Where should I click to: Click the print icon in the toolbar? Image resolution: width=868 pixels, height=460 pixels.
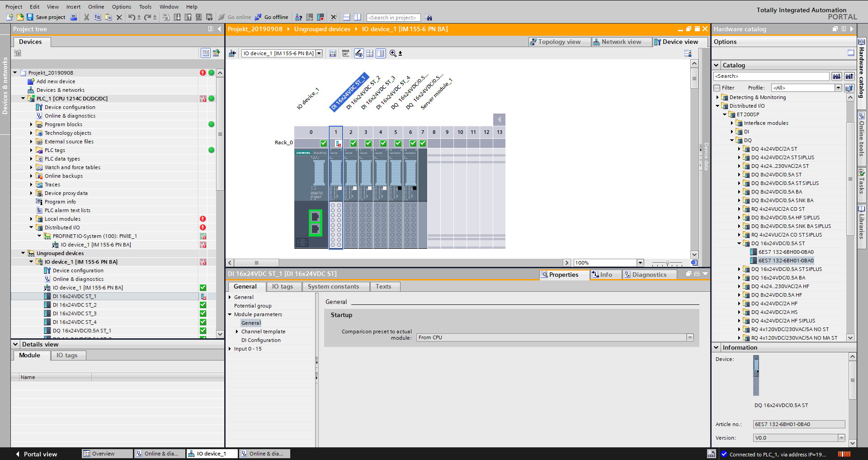[74, 17]
